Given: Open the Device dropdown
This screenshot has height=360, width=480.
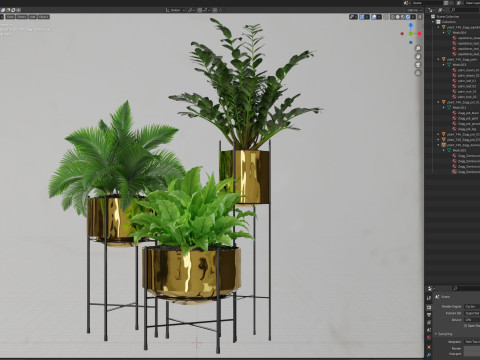Looking at the screenshot, I should coord(472,320).
